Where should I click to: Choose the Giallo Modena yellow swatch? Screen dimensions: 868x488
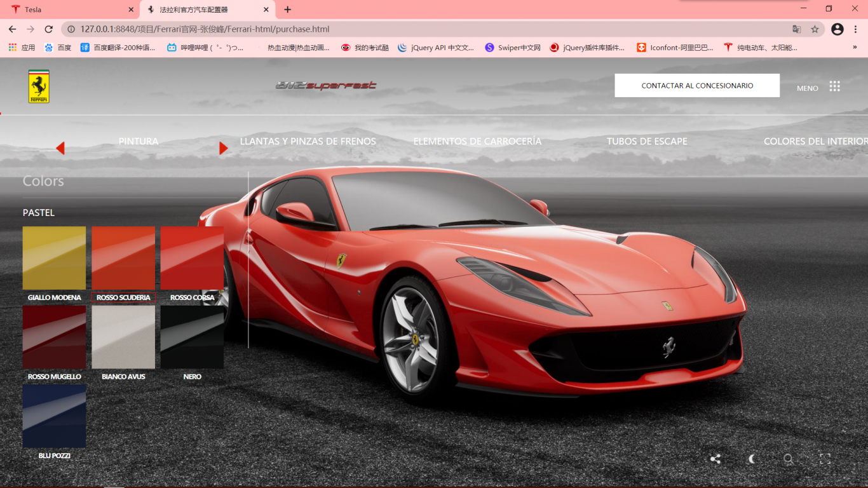pyautogui.click(x=54, y=258)
